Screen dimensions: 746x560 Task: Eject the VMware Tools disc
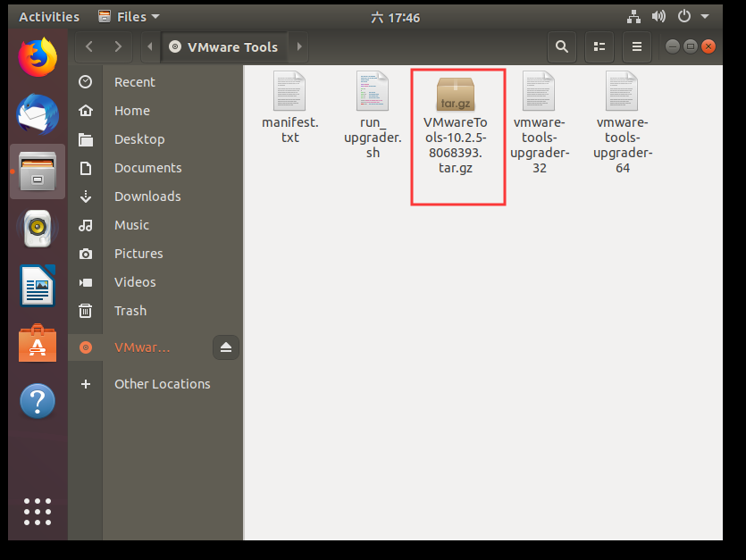[x=226, y=347]
